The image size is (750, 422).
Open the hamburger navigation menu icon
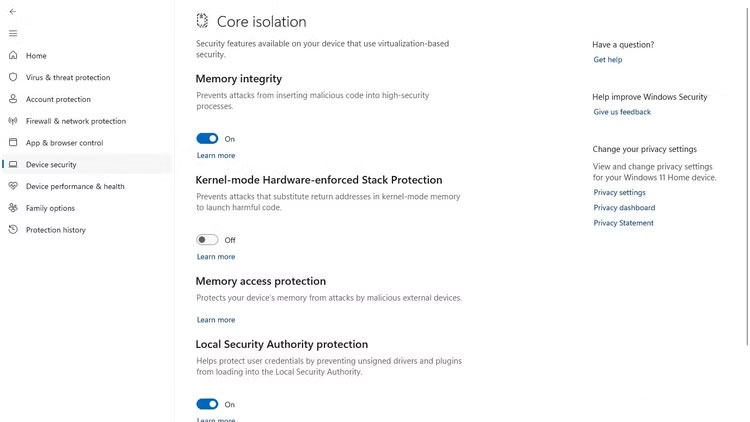coord(13,33)
